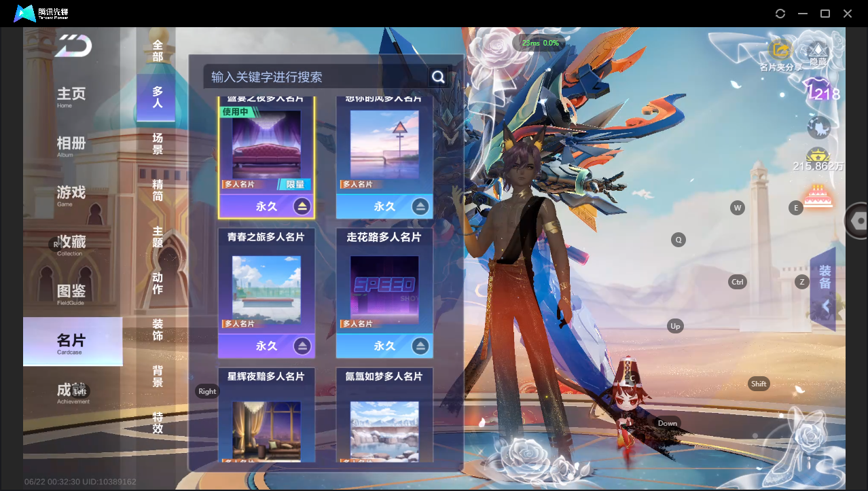Click eject icon on 想你的风 card
Screen dimensions: 868x491
pyautogui.click(x=420, y=206)
